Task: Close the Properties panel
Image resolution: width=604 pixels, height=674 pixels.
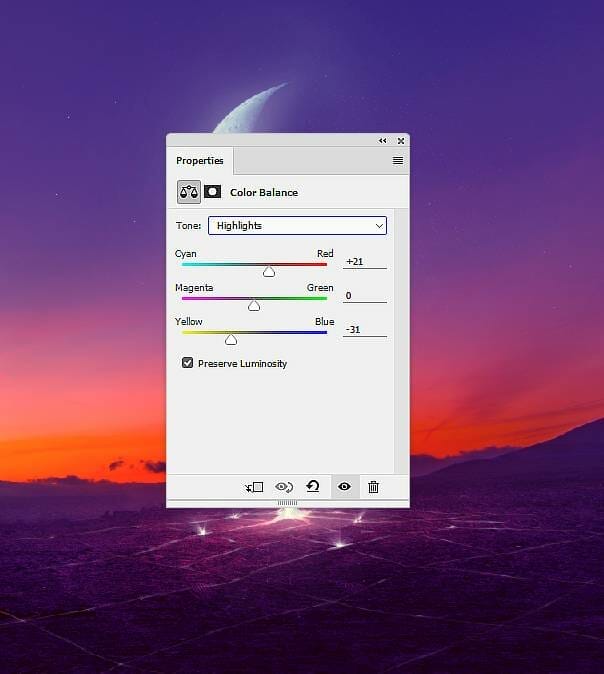Action: pyautogui.click(x=401, y=141)
